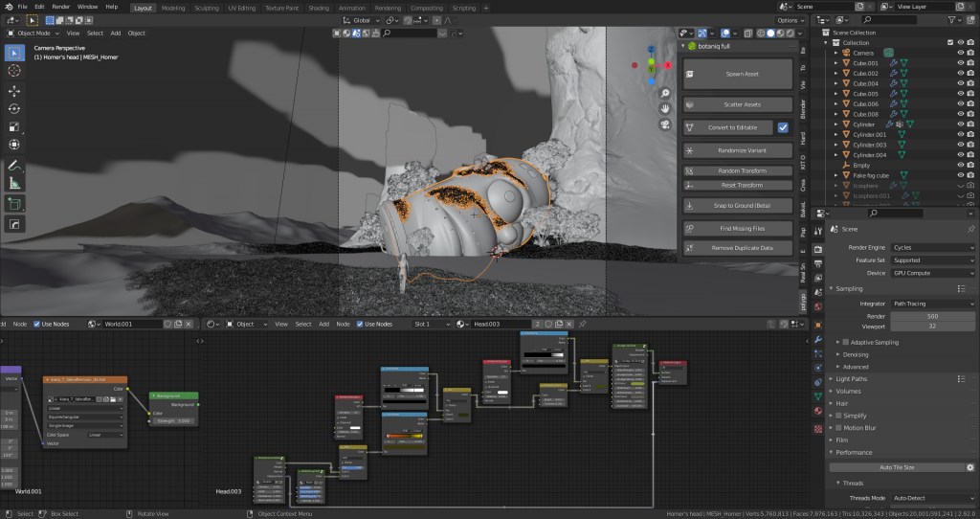The height and width of the screenshot is (519, 980).
Task: Click the pin icon beside Scene
Action: click(970, 229)
